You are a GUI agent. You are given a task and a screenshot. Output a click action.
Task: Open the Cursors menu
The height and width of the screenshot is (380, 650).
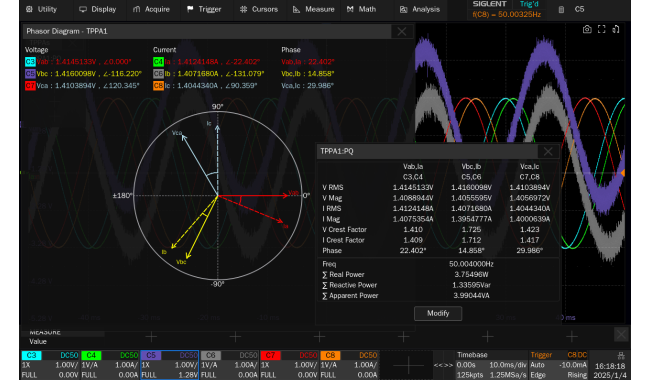pos(259,9)
